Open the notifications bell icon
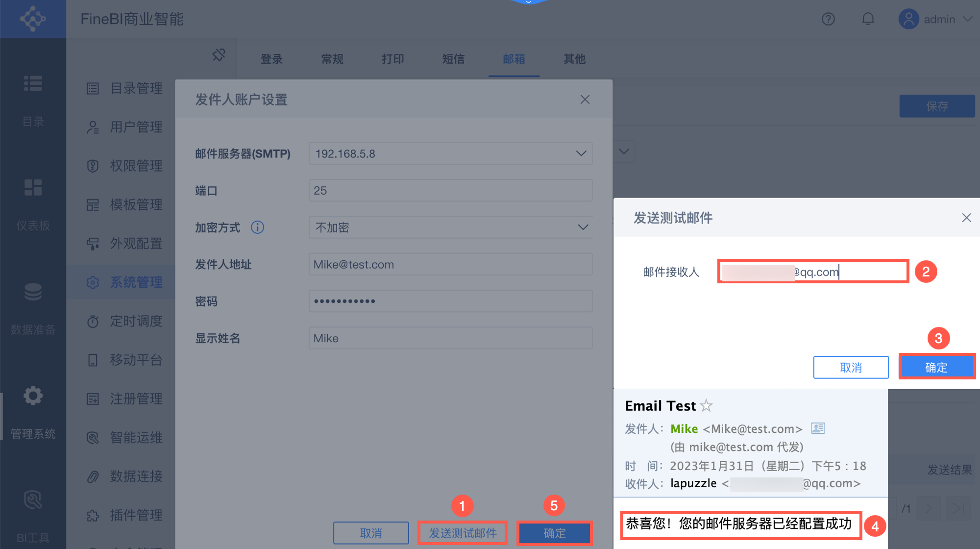Viewport: 980px width, 549px height. click(868, 19)
